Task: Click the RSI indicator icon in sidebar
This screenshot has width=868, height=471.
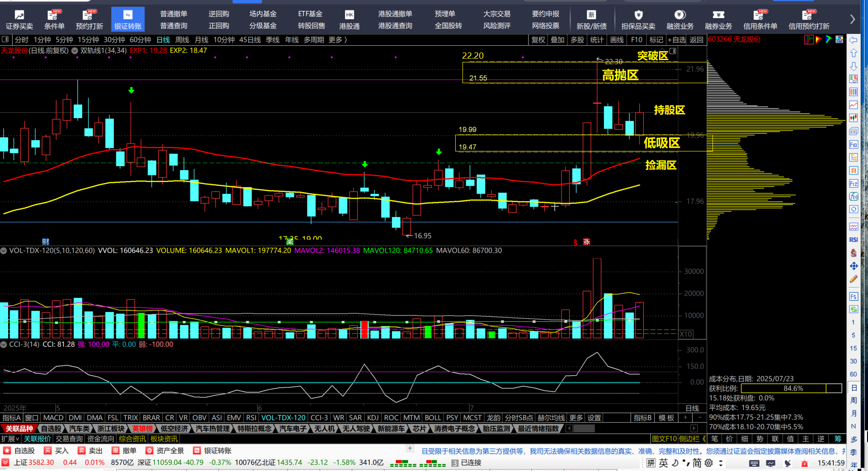Action: point(854,240)
